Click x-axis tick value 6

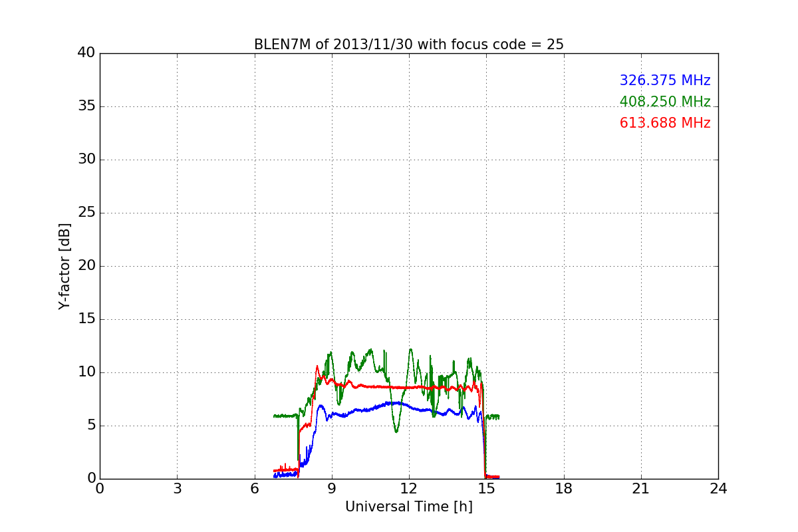255,489
